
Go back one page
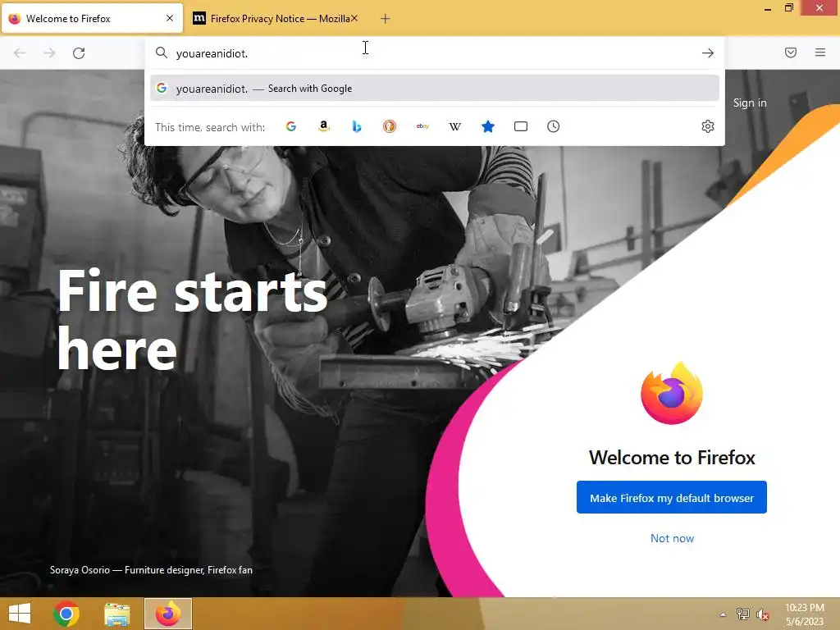(x=20, y=53)
